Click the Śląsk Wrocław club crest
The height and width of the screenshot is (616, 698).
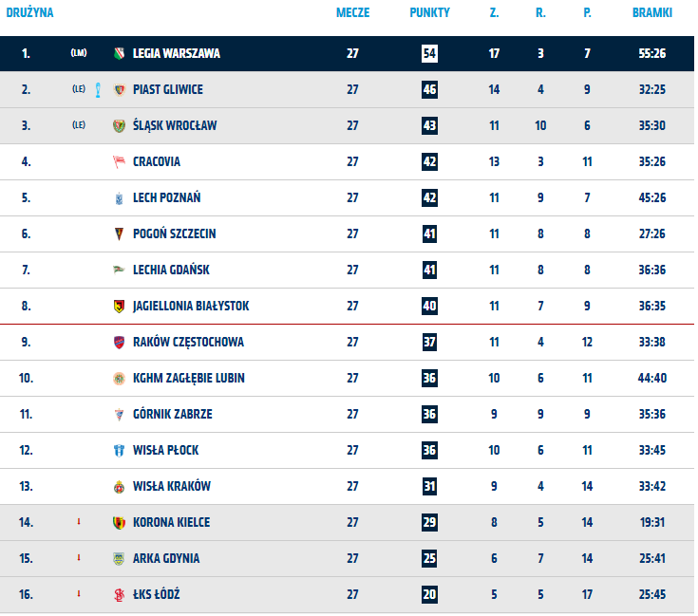pyautogui.click(x=119, y=125)
